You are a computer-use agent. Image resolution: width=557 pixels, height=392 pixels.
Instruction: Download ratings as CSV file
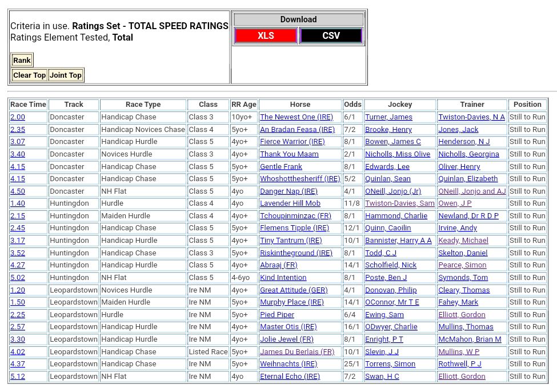coord(331,36)
